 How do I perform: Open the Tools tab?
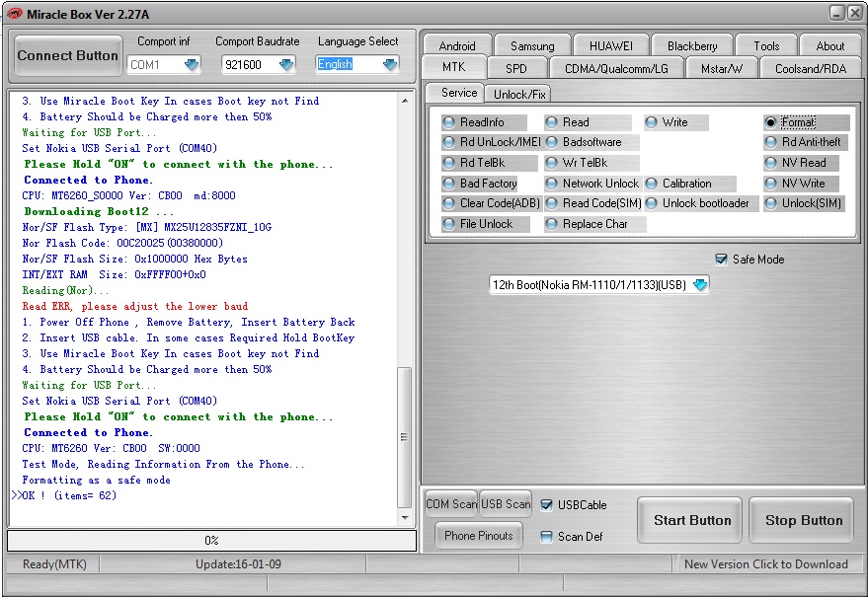[x=766, y=46]
